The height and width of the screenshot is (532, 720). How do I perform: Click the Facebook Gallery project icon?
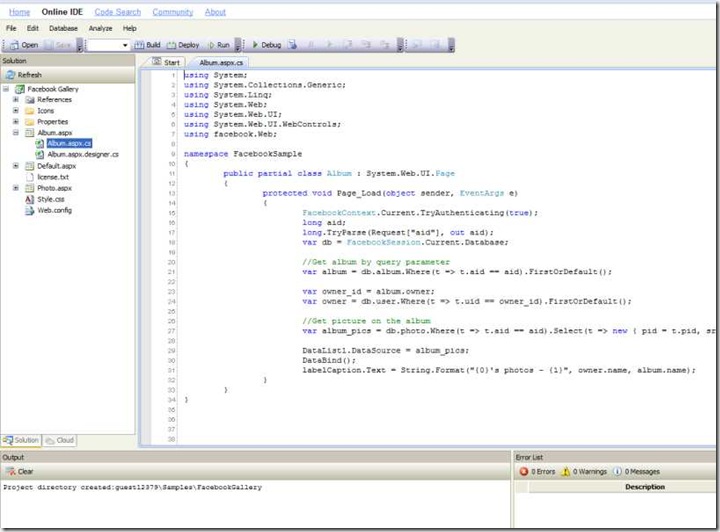click(x=20, y=89)
